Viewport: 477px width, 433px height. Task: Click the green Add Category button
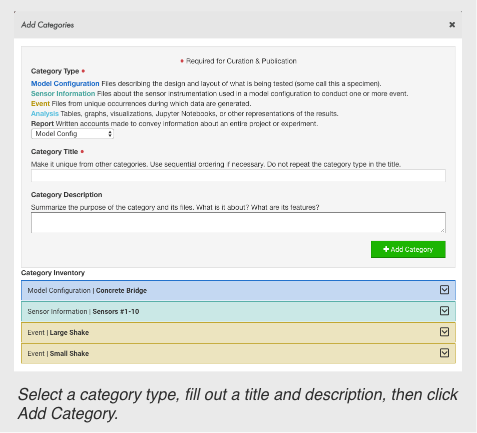(408, 249)
